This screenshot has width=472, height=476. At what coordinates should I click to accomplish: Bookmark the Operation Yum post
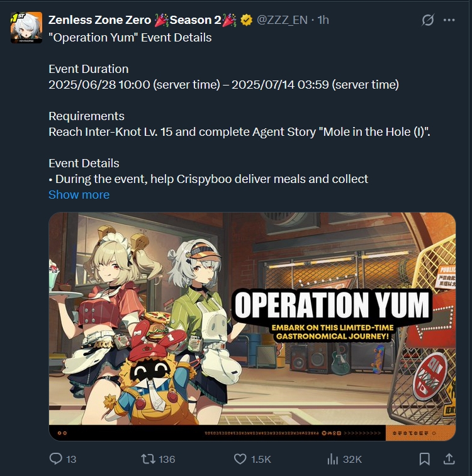point(425,459)
